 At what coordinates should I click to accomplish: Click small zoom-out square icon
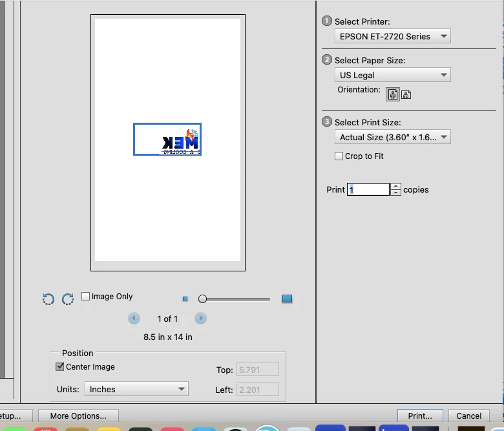pos(185,299)
